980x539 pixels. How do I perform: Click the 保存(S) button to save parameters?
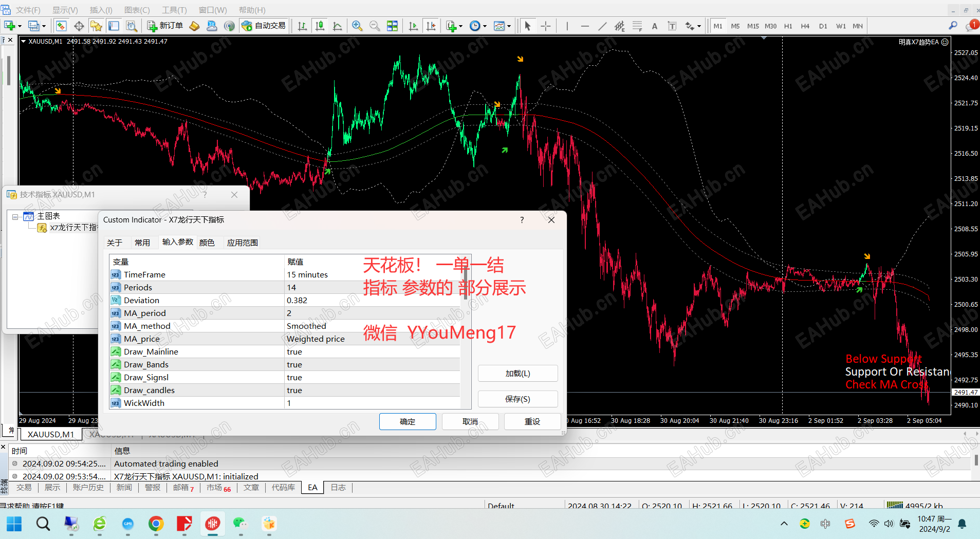coord(517,399)
